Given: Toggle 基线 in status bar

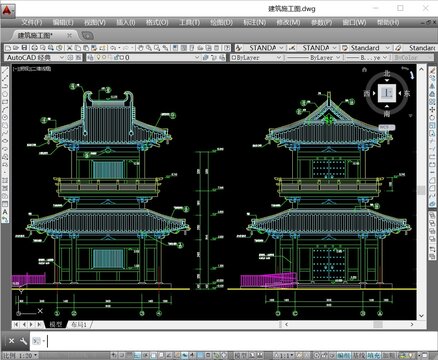Looking at the screenshot, I should (x=359, y=356).
